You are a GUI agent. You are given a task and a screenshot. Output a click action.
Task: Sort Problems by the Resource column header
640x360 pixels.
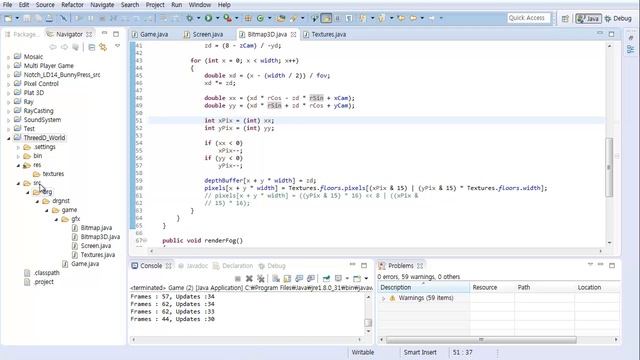tap(492, 287)
